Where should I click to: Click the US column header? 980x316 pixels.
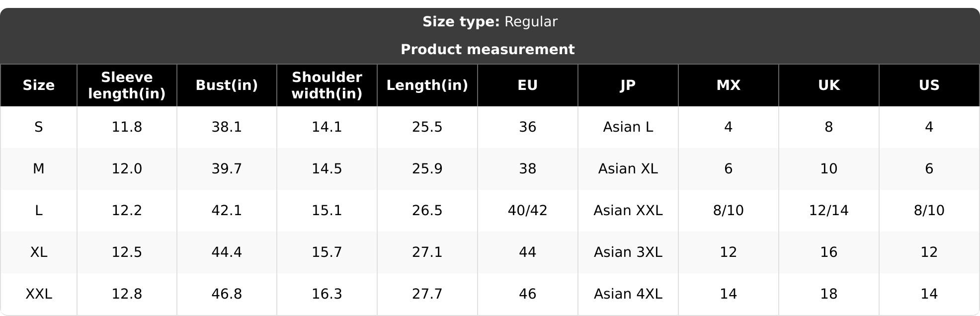click(x=929, y=85)
